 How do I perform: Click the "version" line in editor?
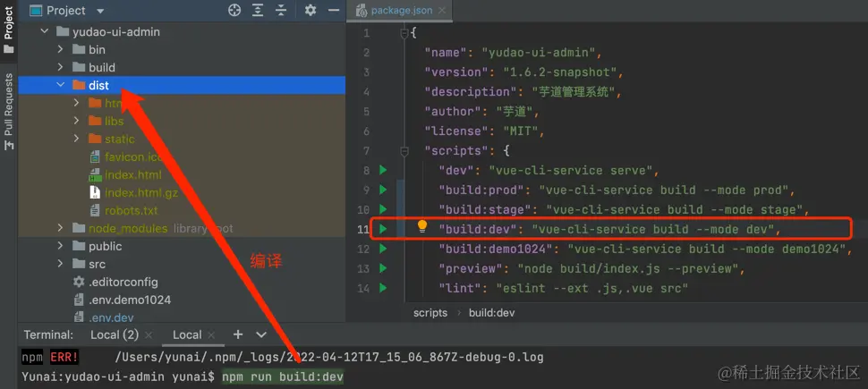[x=523, y=72]
